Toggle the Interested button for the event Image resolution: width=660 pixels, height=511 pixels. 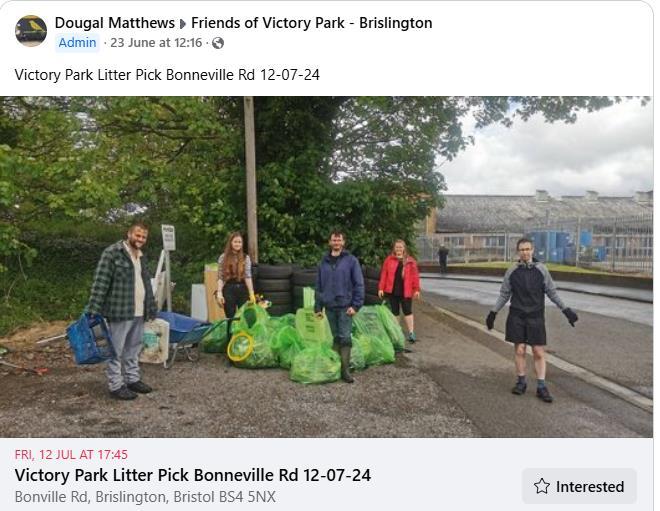point(579,486)
